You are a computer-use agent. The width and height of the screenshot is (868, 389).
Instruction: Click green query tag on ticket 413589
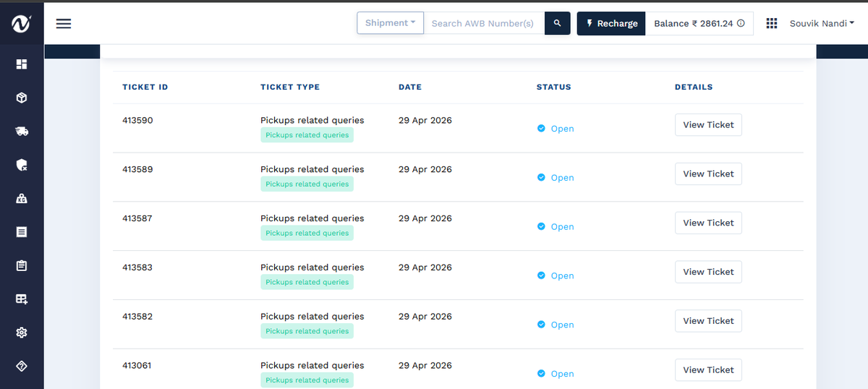point(307,184)
